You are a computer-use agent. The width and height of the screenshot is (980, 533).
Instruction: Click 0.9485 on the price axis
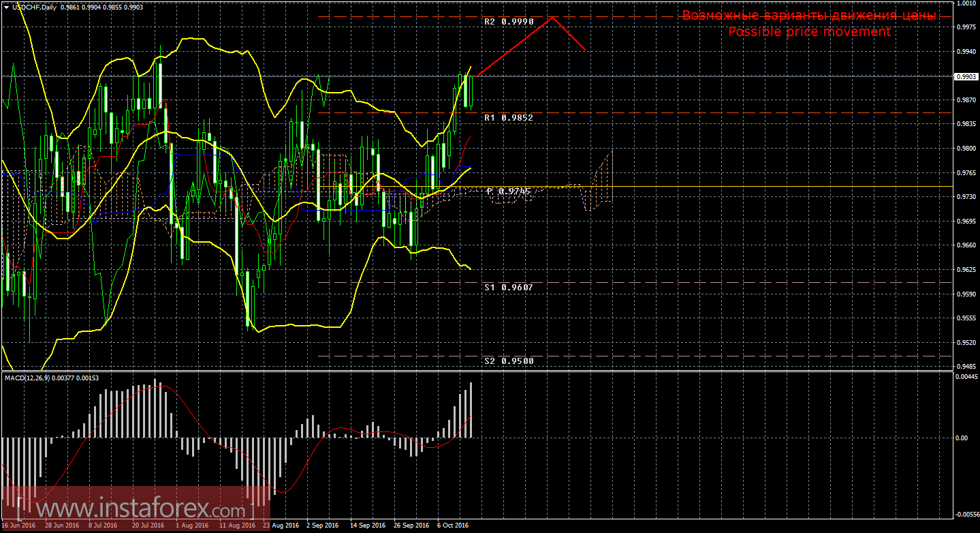(x=966, y=367)
